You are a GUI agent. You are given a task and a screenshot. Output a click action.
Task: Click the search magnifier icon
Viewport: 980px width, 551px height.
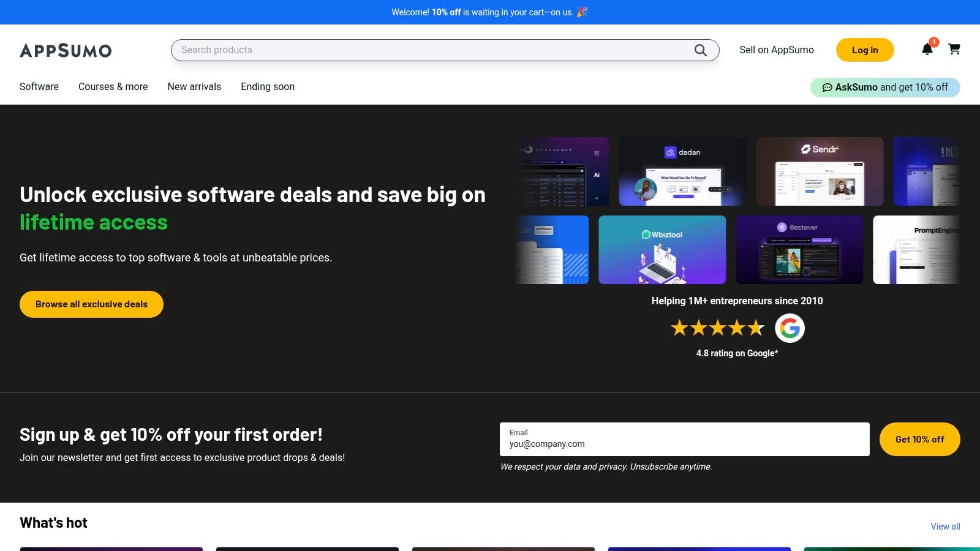click(x=700, y=50)
